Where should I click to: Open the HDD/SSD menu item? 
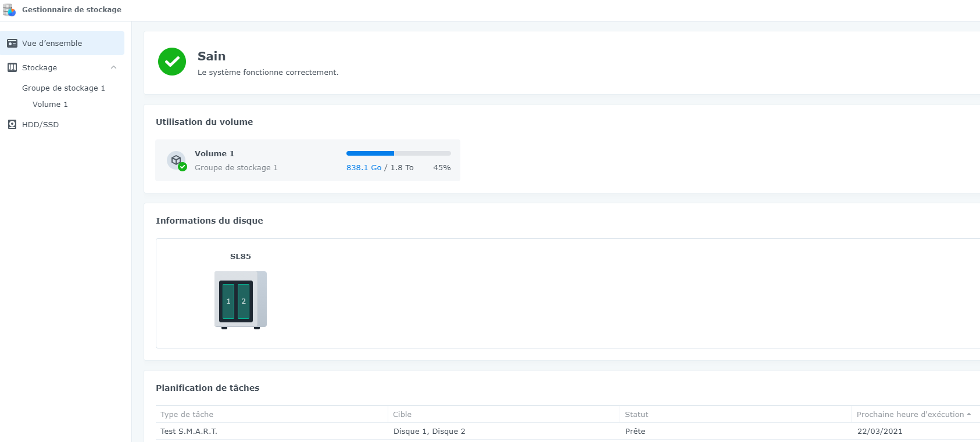[41, 124]
